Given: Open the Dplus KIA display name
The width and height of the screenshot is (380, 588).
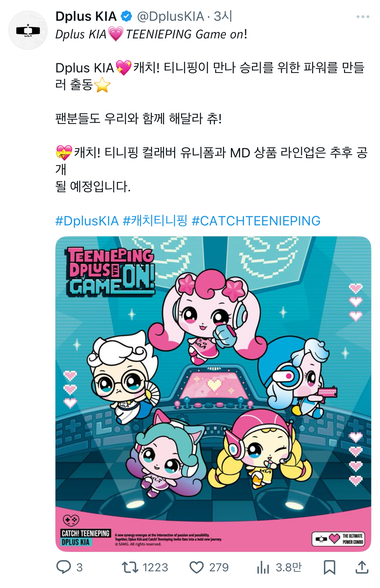Looking at the screenshot, I should [x=86, y=16].
